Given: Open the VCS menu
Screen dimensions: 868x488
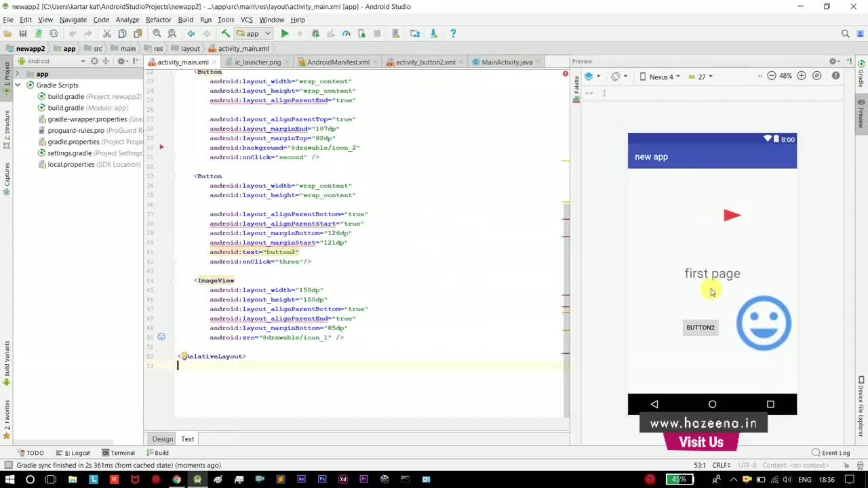Looking at the screenshot, I should (x=247, y=20).
